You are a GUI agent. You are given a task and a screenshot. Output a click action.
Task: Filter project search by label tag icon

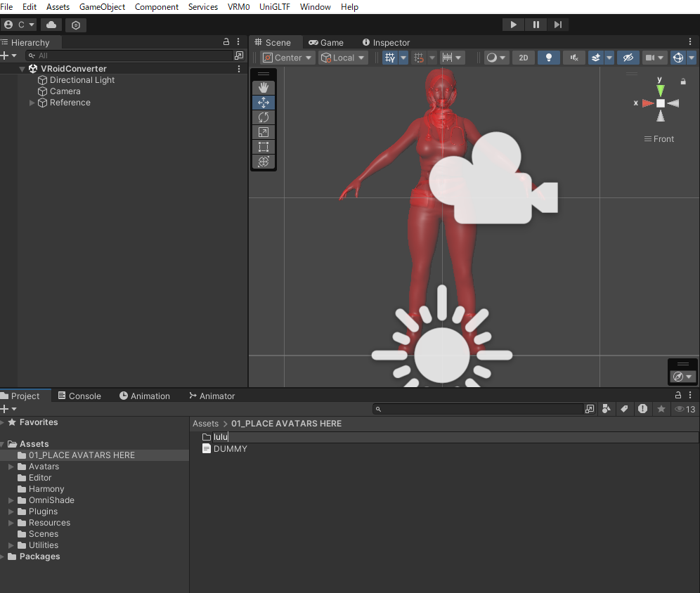click(x=624, y=409)
